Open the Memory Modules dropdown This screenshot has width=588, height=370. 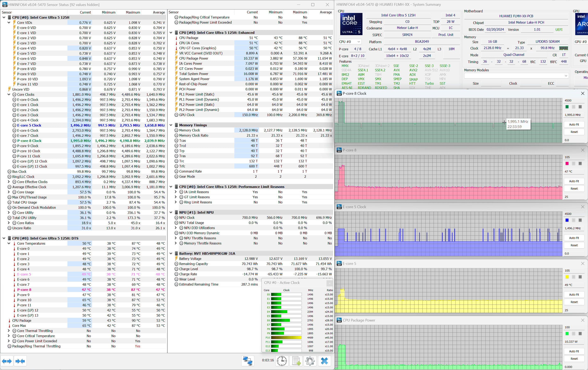516,76
